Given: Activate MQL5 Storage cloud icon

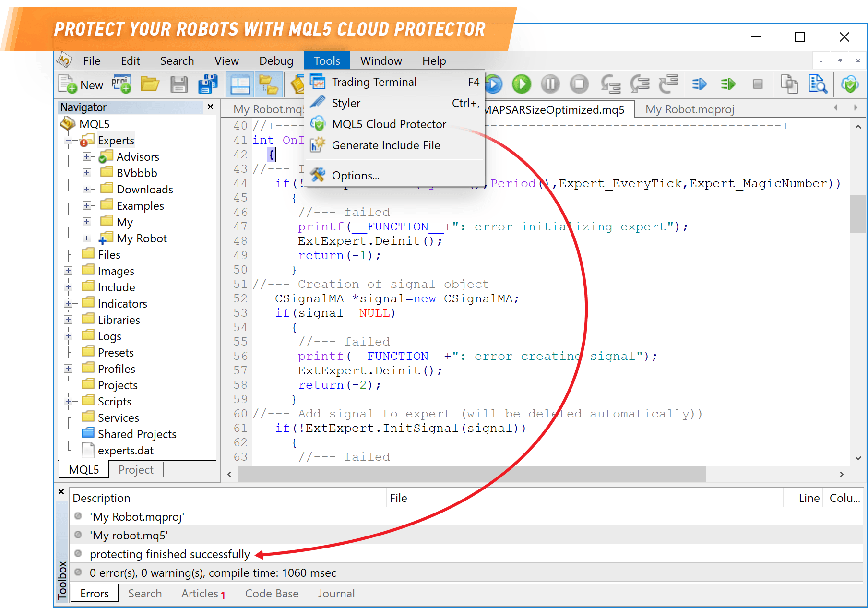Looking at the screenshot, I should [850, 84].
